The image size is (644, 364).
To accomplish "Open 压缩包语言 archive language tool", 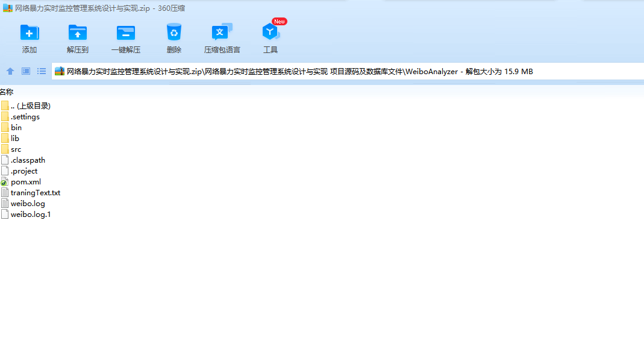I will [222, 32].
